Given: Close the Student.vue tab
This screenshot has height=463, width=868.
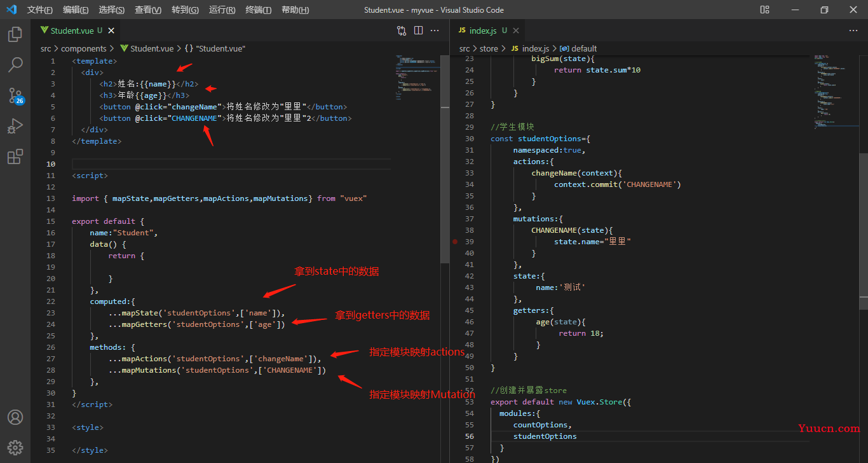Looking at the screenshot, I should click(112, 31).
